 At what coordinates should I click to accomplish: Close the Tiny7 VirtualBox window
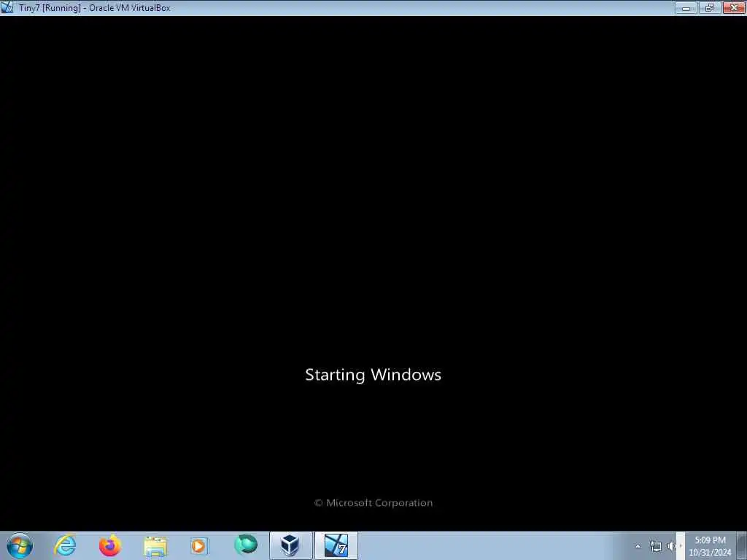click(734, 7)
